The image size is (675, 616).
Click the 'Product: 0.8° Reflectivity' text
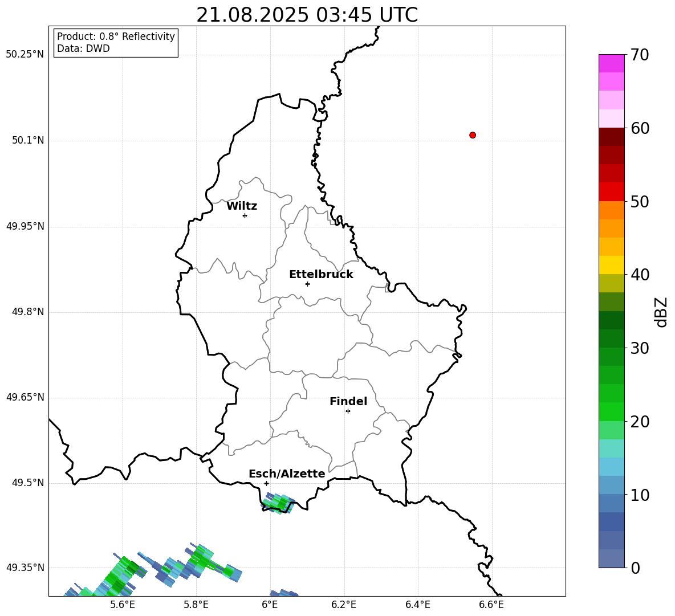point(116,36)
